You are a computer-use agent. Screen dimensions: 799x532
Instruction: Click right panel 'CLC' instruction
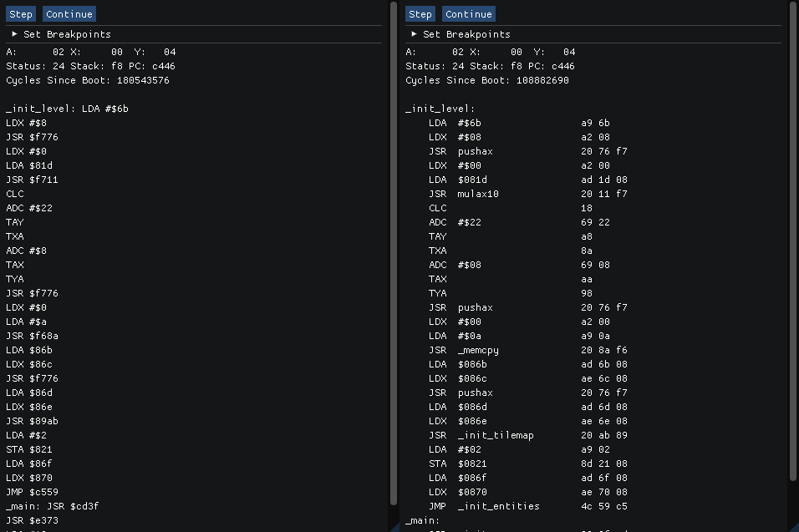pos(438,208)
